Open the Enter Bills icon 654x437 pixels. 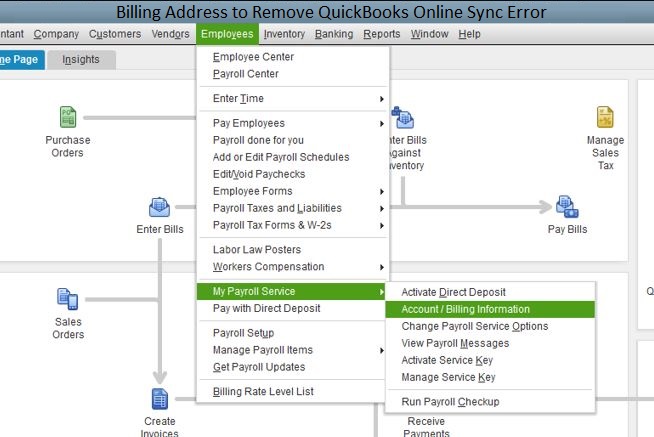point(159,207)
